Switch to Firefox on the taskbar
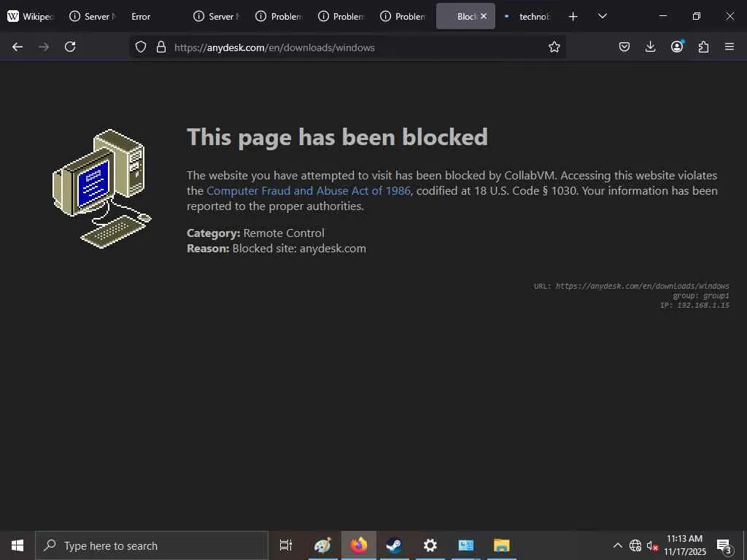Viewport: 747px width, 560px height. 359,545
